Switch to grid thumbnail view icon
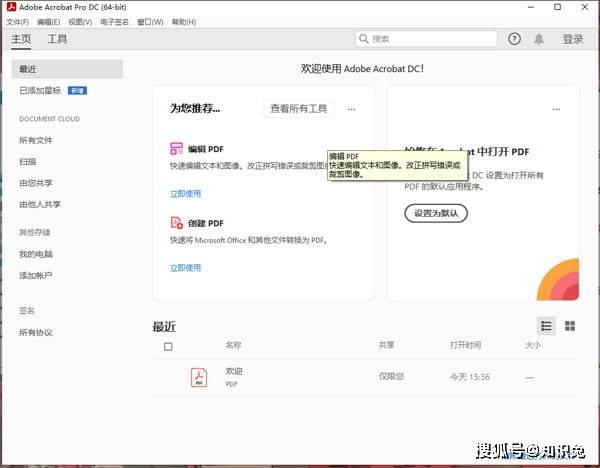 coord(570,326)
